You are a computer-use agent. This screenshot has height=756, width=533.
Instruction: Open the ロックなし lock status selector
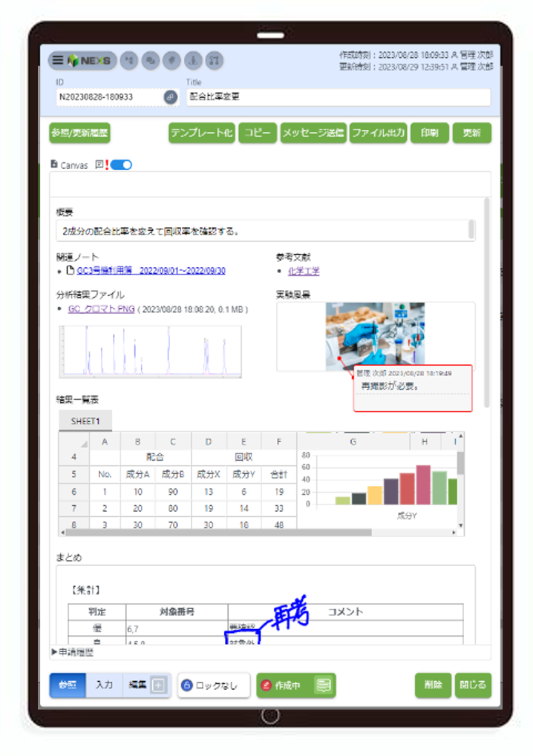[214, 686]
